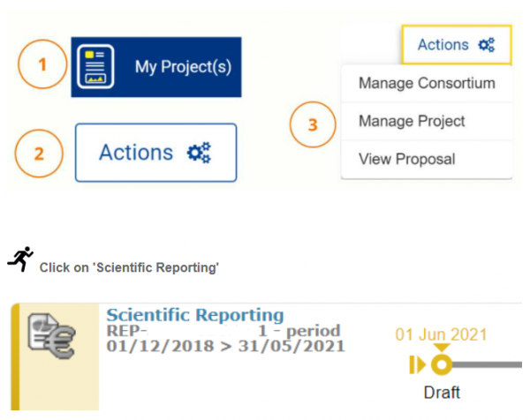Screen dimensions: 530x420
Task: Click the gears icon in large Actions button
Action: (200, 153)
